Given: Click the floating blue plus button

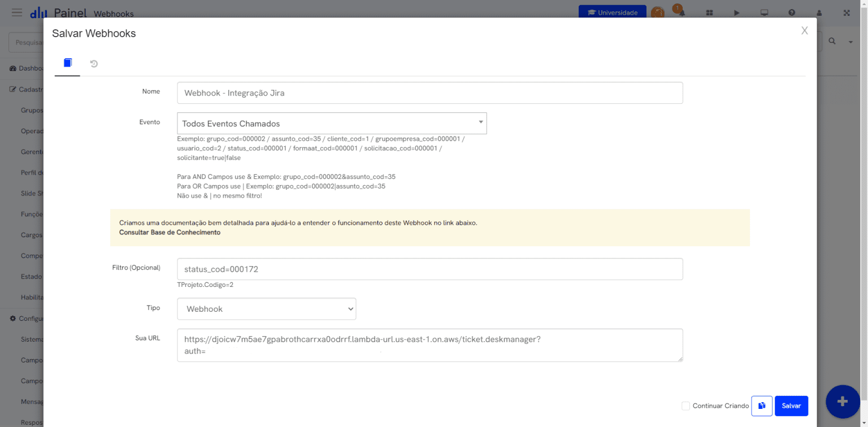Looking at the screenshot, I should pyautogui.click(x=843, y=402).
